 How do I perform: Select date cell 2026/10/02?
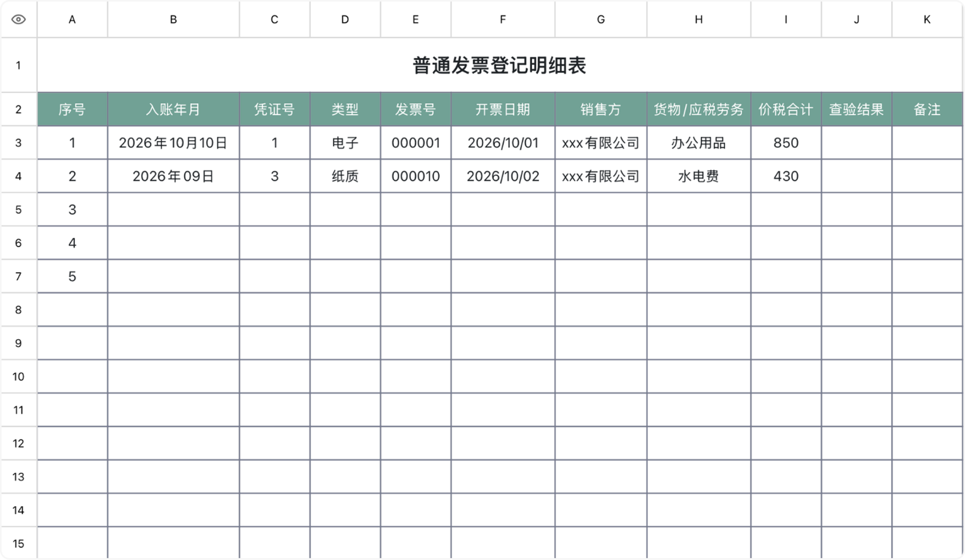pyautogui.click(x=503, y=176)
